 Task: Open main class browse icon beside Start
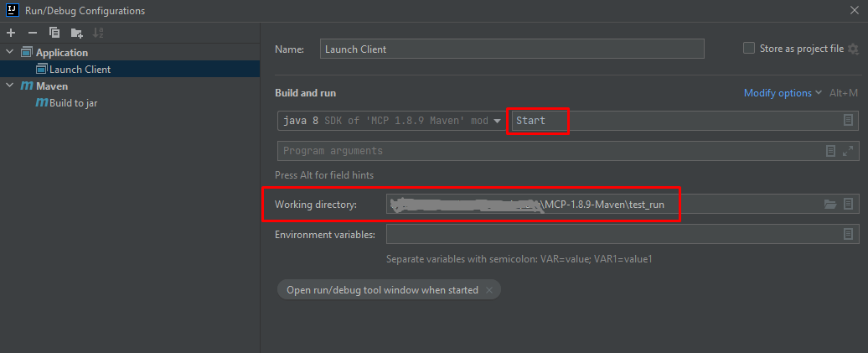848,120
